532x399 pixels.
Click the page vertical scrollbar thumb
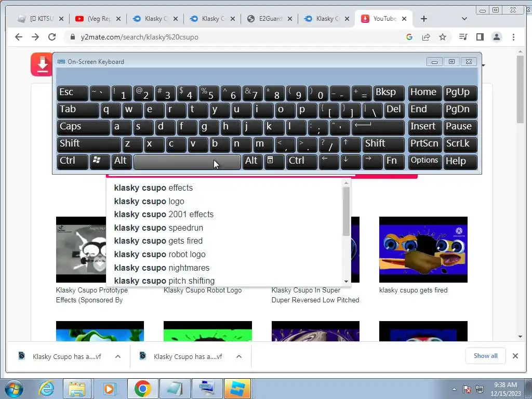pos(520,89)
